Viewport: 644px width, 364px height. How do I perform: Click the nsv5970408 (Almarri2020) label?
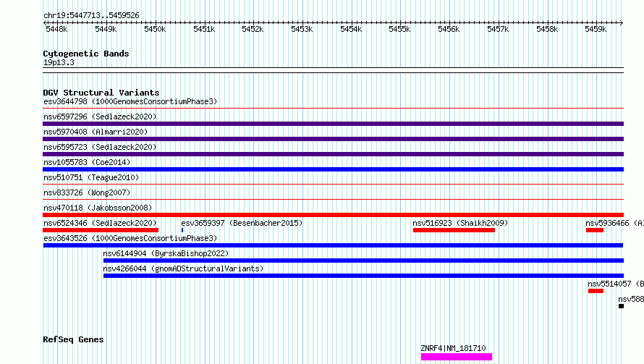tap(96, 132)
